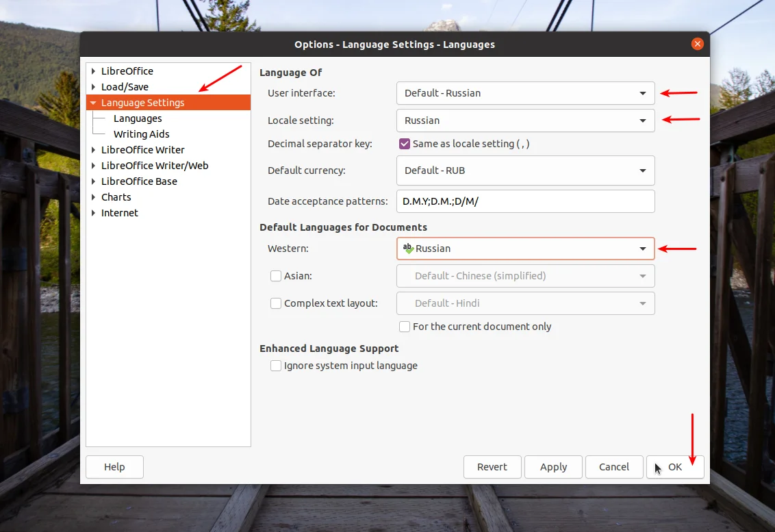The width and height of the screenshot is (775, 532).
Task: Open Help for language options
Action: (x=114, y=467)
